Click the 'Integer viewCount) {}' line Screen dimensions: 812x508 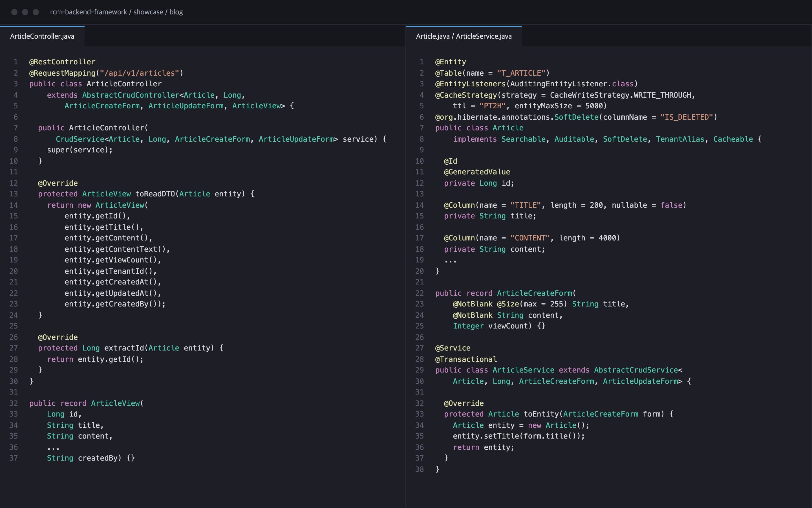pyautogui.click(x=499, y=326)
